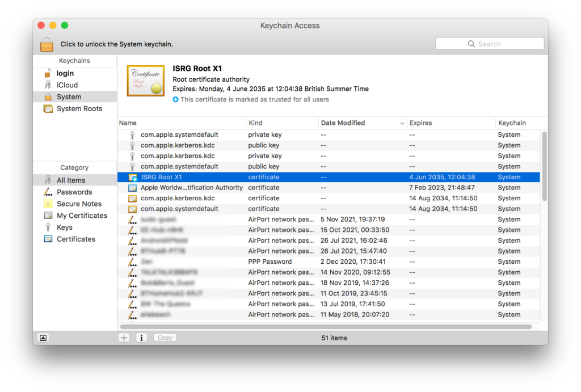Click the My Certificates category icon
The width and height of the screenshot is (581, 392).
48,215
